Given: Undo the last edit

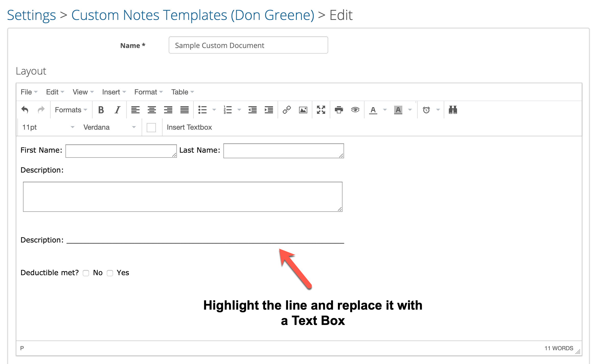Looking at the screenshot, I should point(25,110).
